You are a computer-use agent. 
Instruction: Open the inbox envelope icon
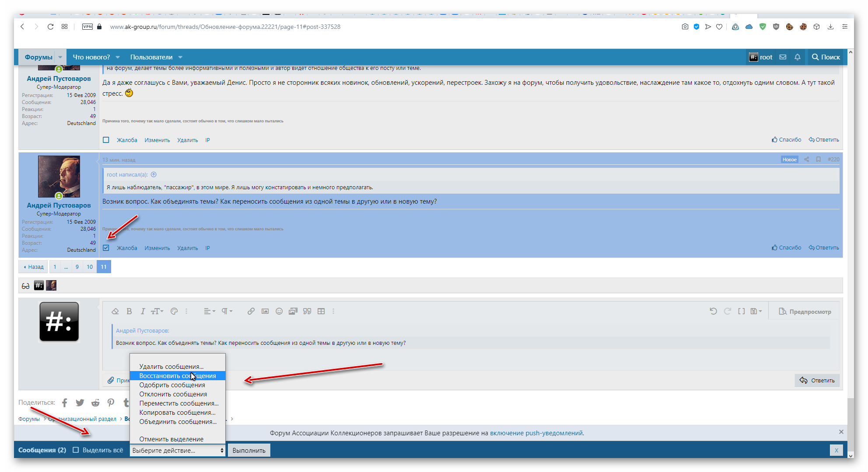pyautogui.click(x=783, y=57)
